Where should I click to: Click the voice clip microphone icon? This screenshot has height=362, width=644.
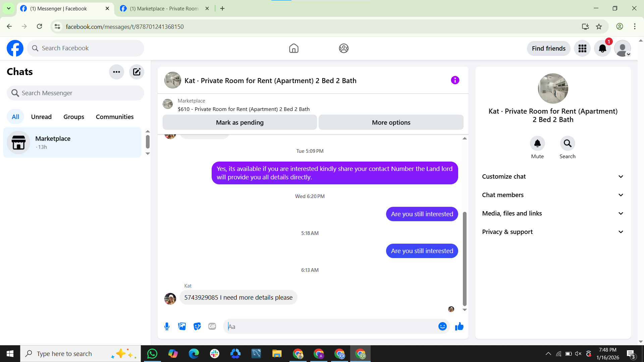pyautogui.click(x=167, y=326)
